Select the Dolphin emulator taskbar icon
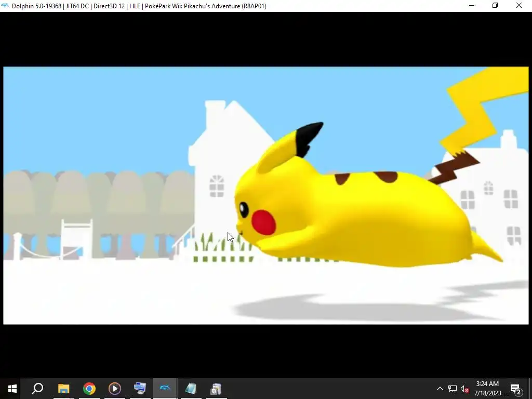532x399 pixels. pos(165,389)
